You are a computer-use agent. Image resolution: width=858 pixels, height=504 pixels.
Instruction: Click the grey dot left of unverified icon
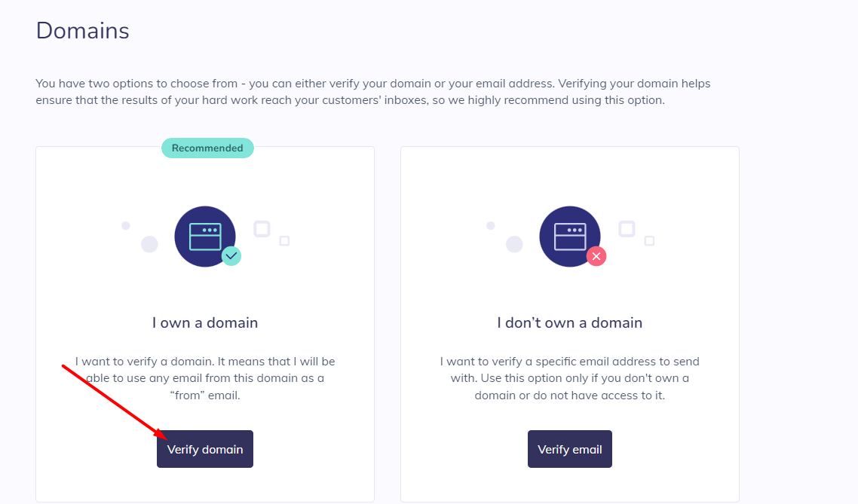pyautogui.click(x=514, y=244)
